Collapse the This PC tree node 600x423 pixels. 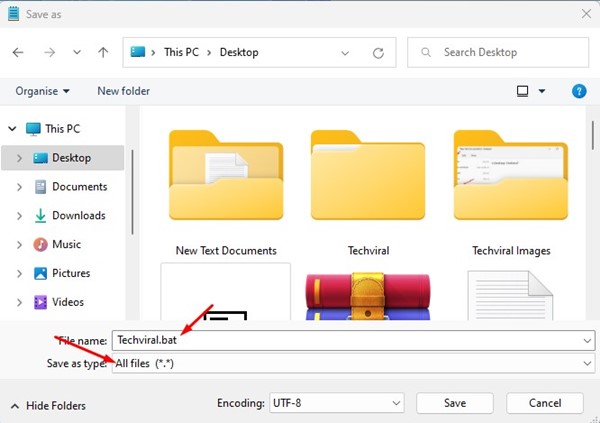[12, 129]
